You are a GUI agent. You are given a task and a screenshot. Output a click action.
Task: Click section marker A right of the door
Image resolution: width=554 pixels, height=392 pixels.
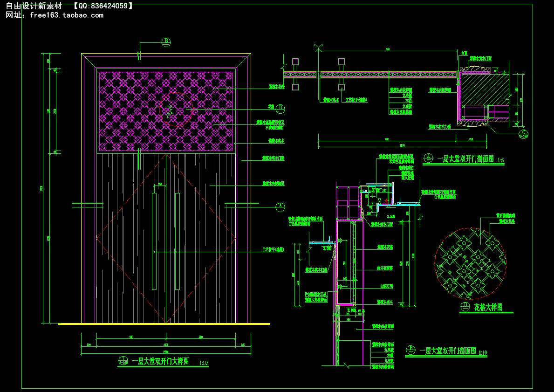(x=280, y=207)
